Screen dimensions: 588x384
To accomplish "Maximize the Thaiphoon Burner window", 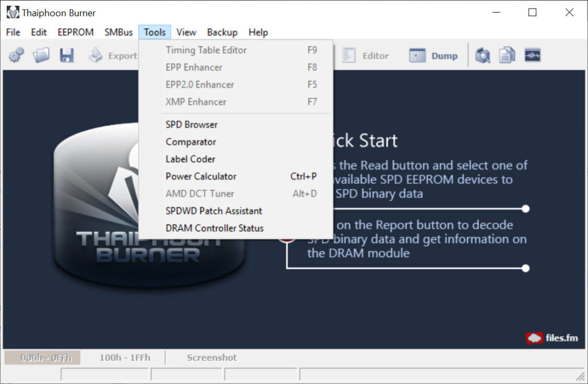I will [532, 13].
